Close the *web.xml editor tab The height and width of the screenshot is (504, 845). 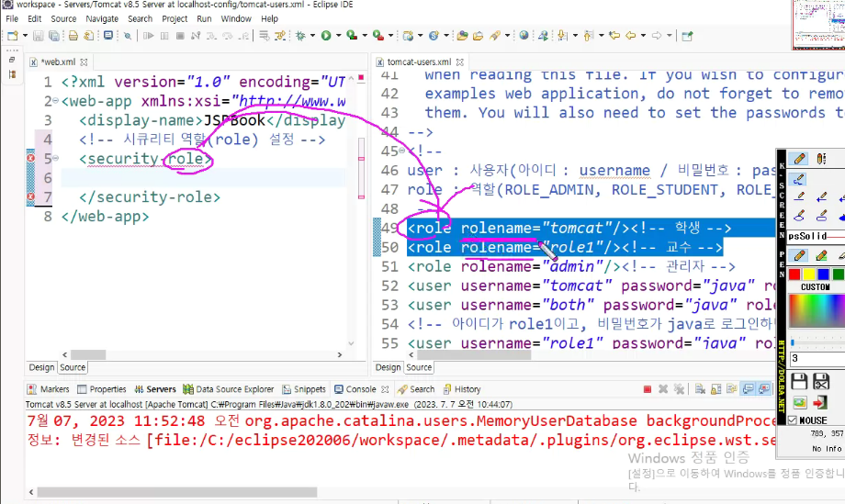pyautogui.click(x=84, y=62)
